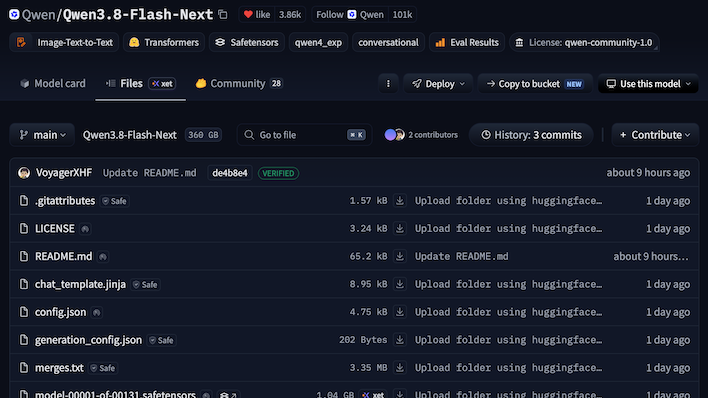Expand the Deploy dropdown
The width and height of the screenshot is (708, 398).
pyautogui.click(x=438, y=84)
